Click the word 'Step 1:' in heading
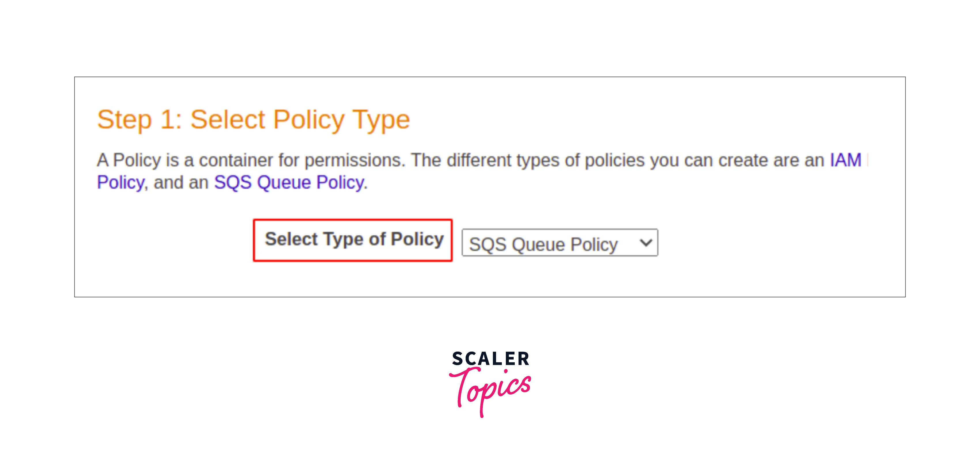980x473 pixels. pos(139,120)
